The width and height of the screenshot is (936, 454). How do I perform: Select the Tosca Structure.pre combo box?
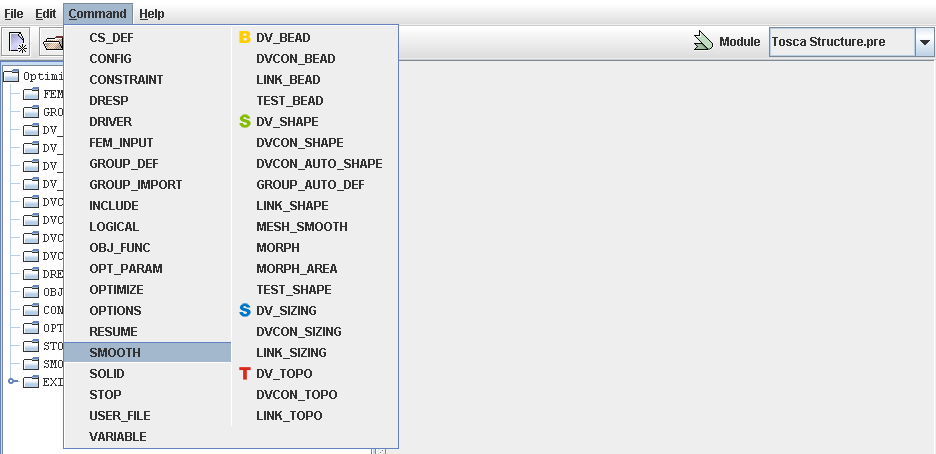pos(840,43)
